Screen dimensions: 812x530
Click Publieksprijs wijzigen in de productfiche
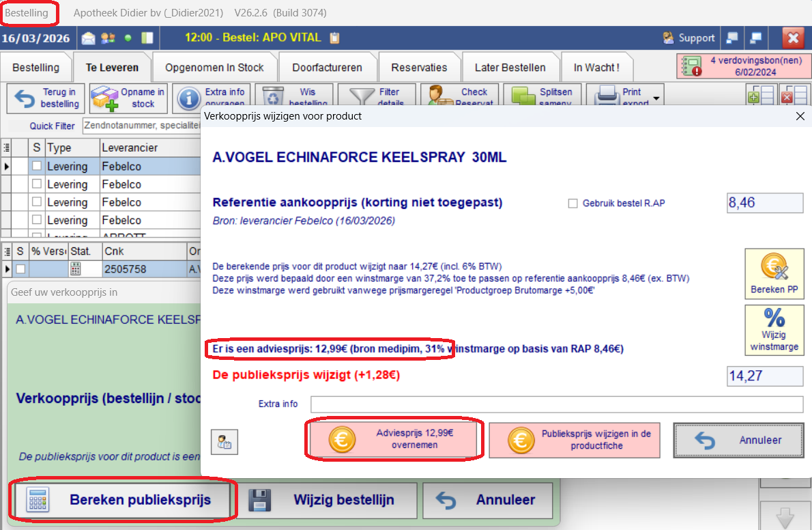[x=575, y=440]
